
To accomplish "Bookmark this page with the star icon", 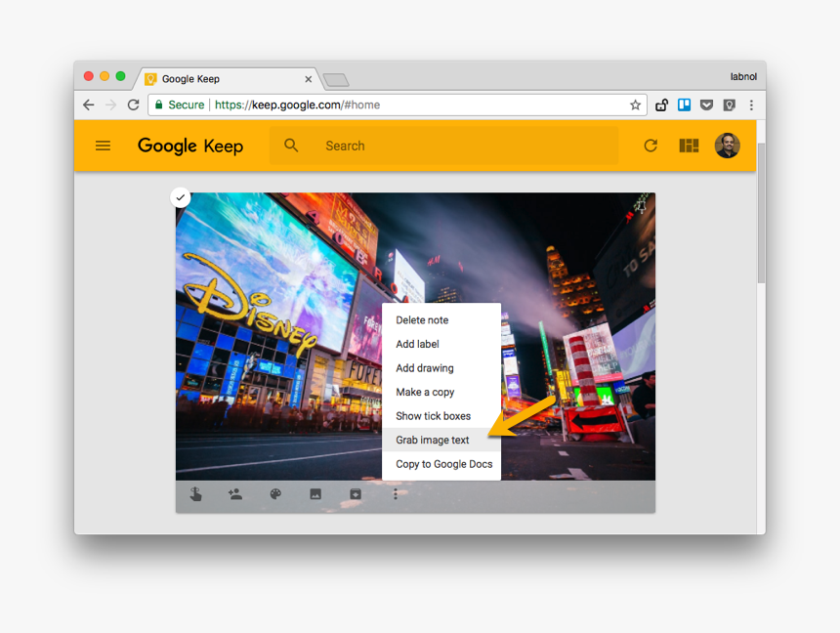I will [635, 105].
